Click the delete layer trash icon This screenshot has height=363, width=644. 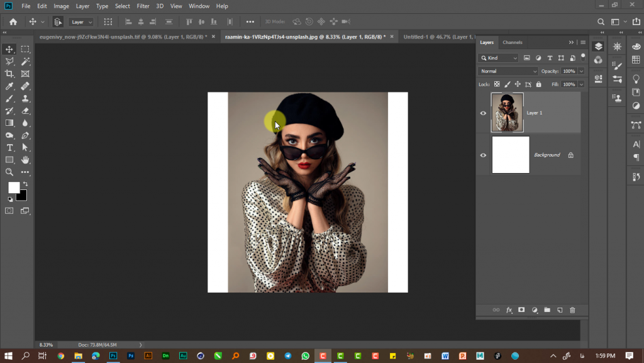572,310
